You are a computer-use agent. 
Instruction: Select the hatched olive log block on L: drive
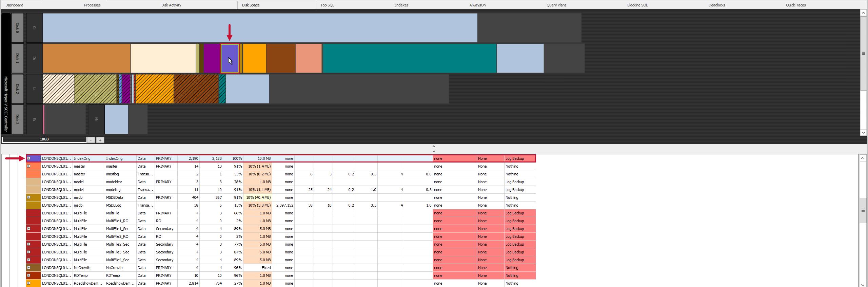95,89
